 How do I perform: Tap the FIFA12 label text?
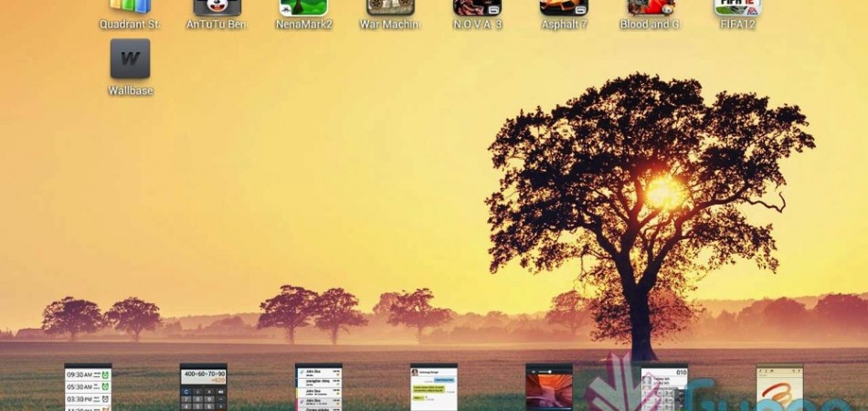[x=737, y=25]
